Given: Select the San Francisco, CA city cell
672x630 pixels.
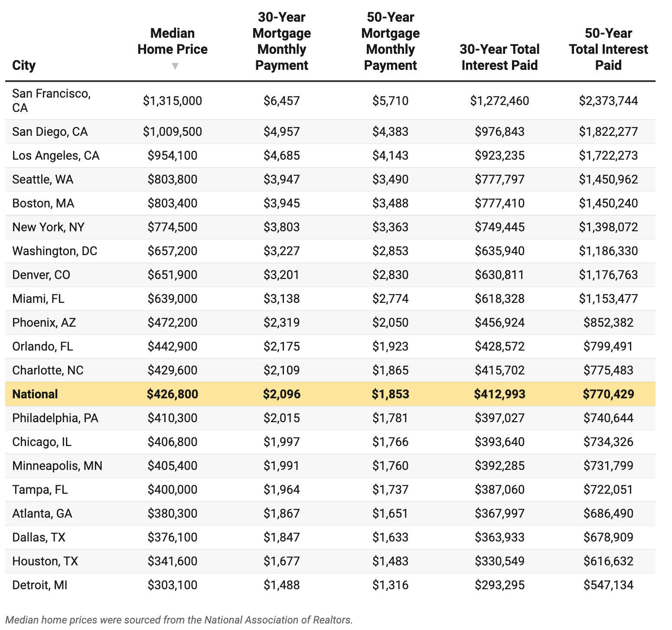Looking at the screenshot, I should 51,100.
